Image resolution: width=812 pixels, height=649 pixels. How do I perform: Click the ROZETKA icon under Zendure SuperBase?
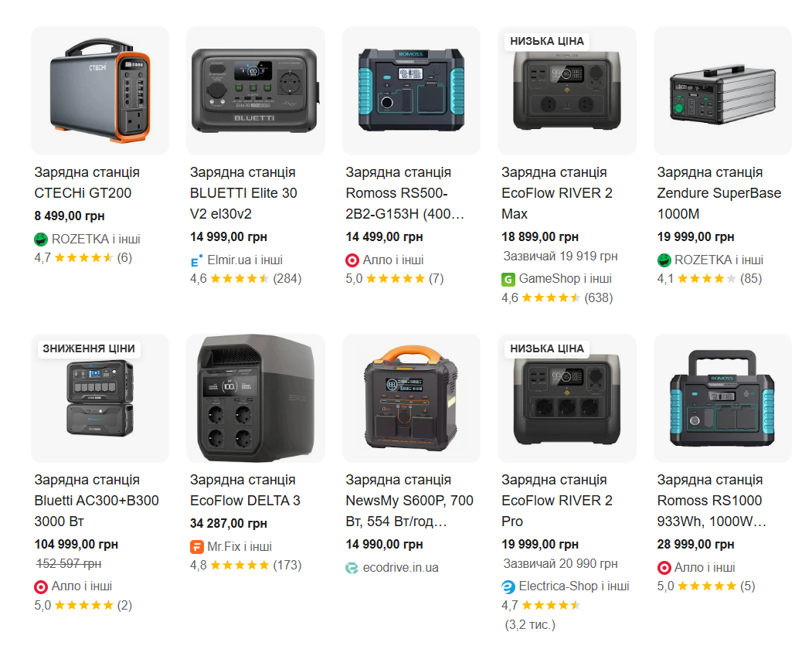pyautogui.click(x=664, y=260)
